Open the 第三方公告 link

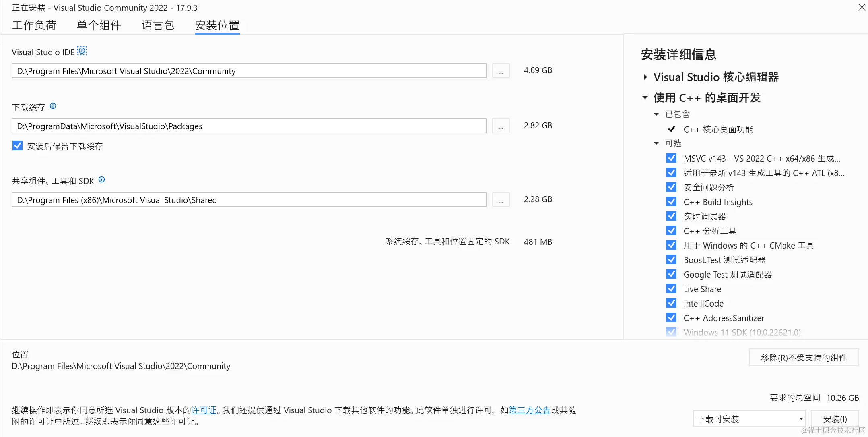click(x=530, y=410)
